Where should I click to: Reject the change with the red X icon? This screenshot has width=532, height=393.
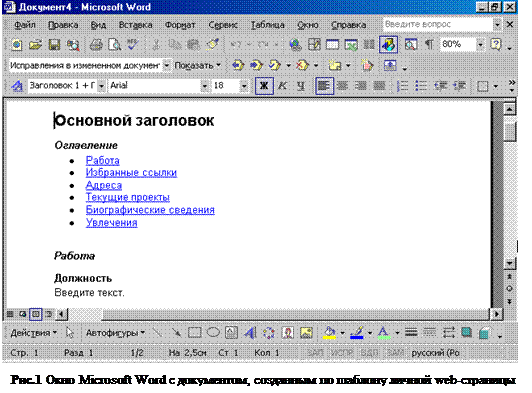click(x=302, y=65)
